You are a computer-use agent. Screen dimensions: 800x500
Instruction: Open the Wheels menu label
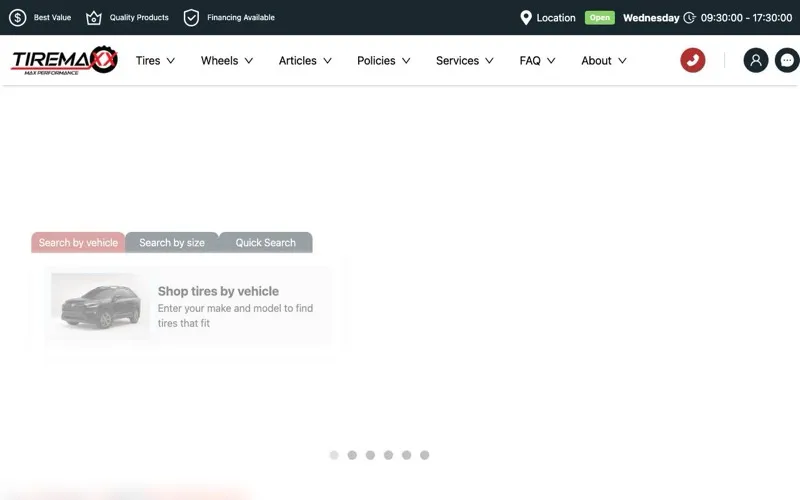coord(219,61)
